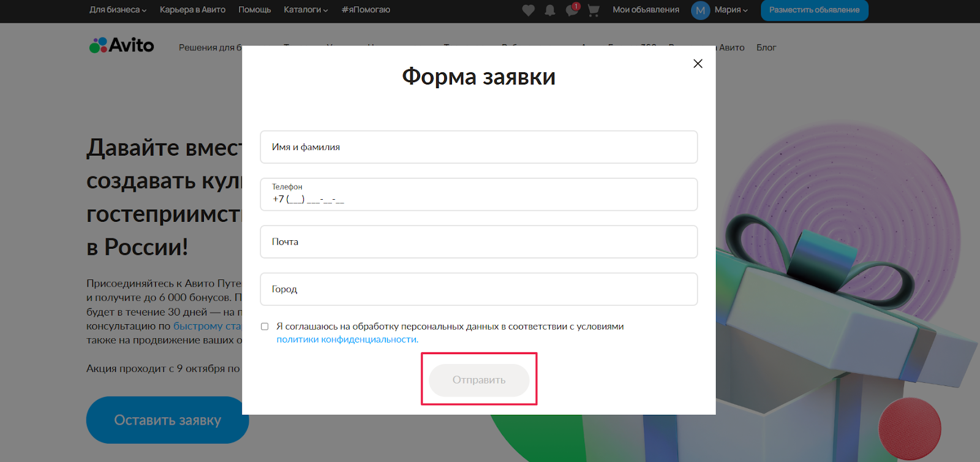Viewport: 980px width, 462px height.
Task: Open messages chat bubble icon
Action: click(571, 10)
